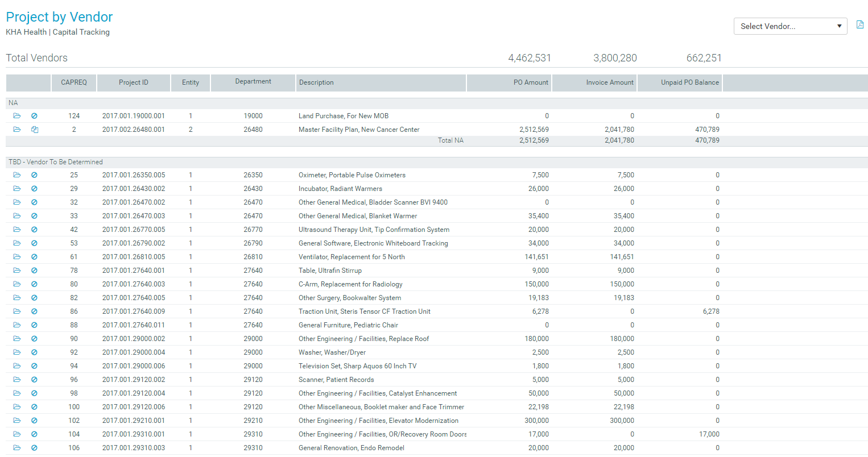Click circle-slash icon for Patient Records Scanner row
The width and height of the screenshot is (868, 457).
(34, 380)
